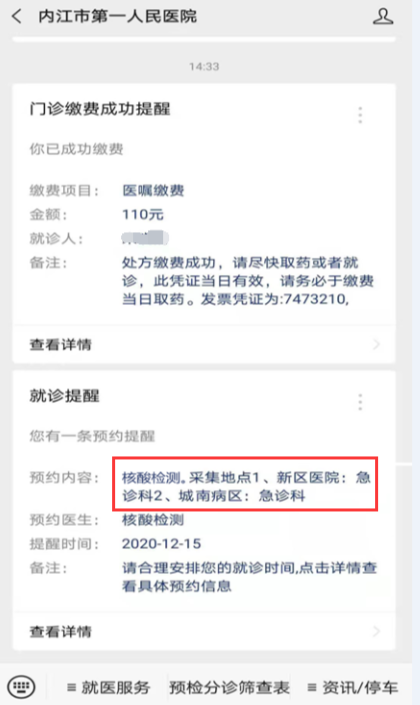This screenshot has height=705, width=420.
Task: Tap the 110元 amount value
Action: pyautogui.click(x=143, y=214)
